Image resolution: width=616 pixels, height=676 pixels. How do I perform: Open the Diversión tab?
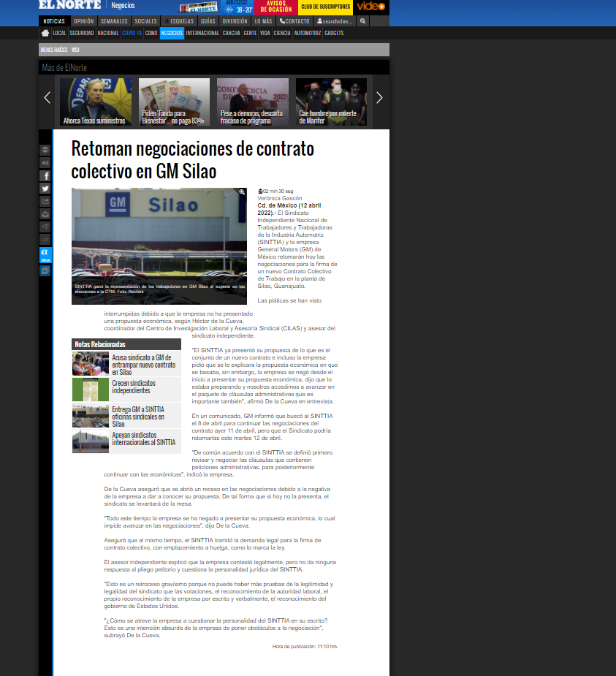235,21
